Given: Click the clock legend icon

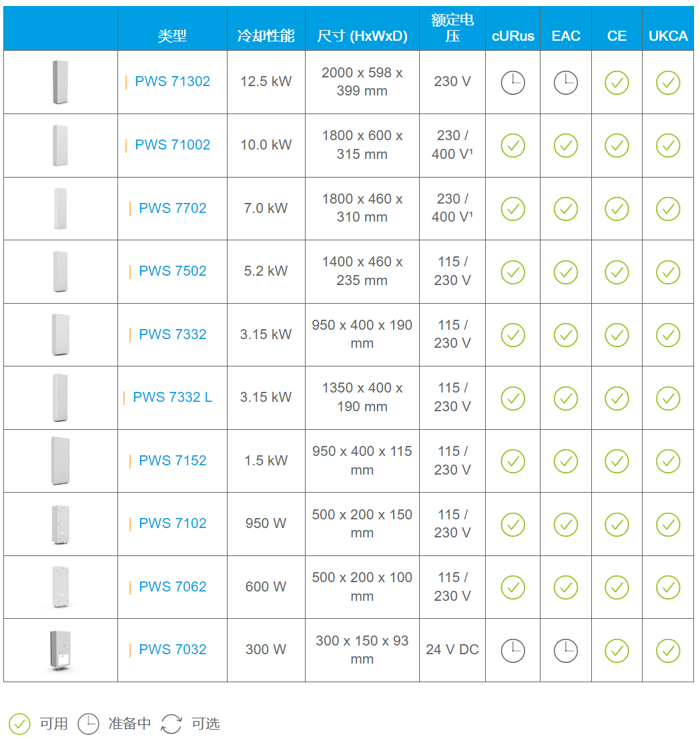Looking at the screenshot, I should (x=88, y=724).
